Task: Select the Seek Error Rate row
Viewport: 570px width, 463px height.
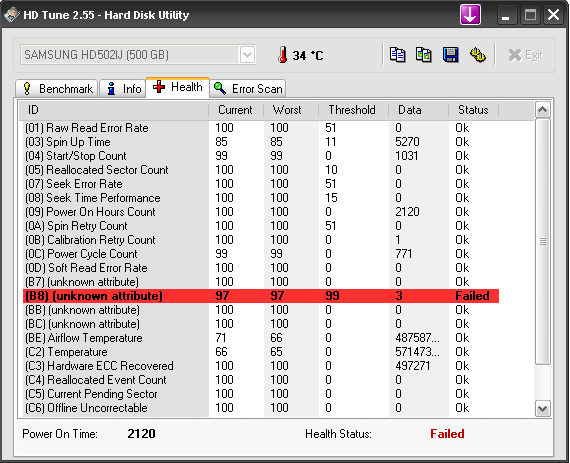Action: [261, 184]
